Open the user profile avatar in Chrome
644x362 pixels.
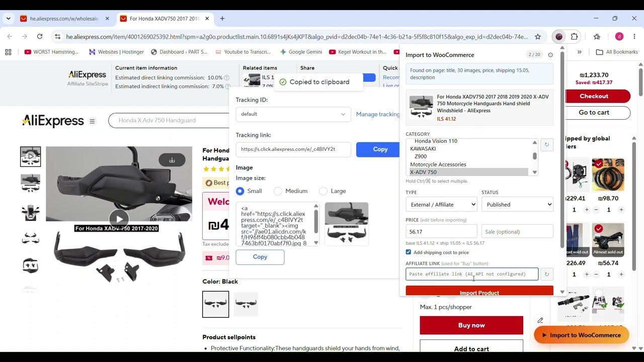(619, 36)
